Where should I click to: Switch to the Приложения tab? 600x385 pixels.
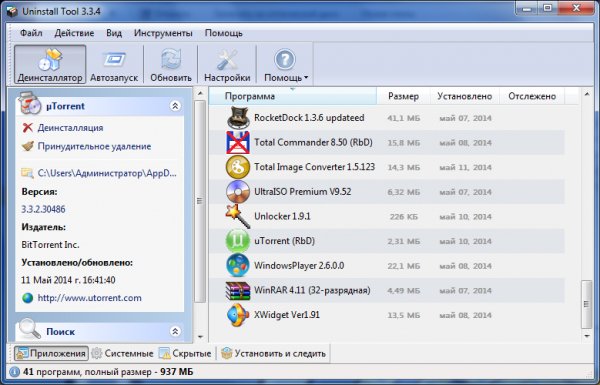[51, 353]
